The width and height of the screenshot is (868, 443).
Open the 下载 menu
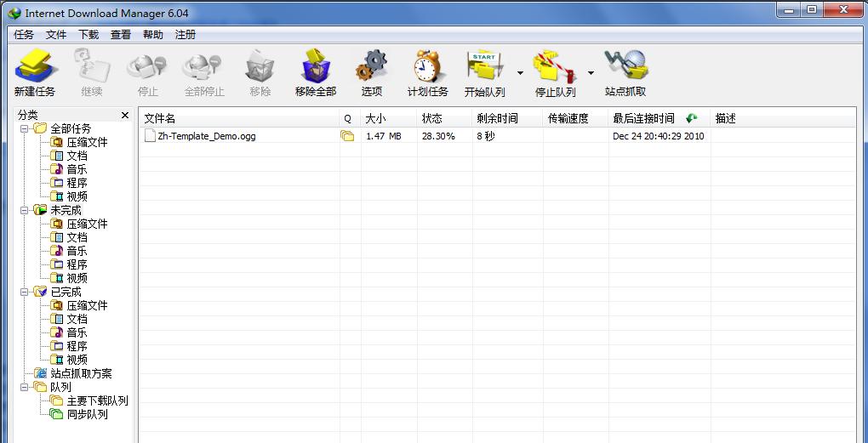click(x=89, y=35)
